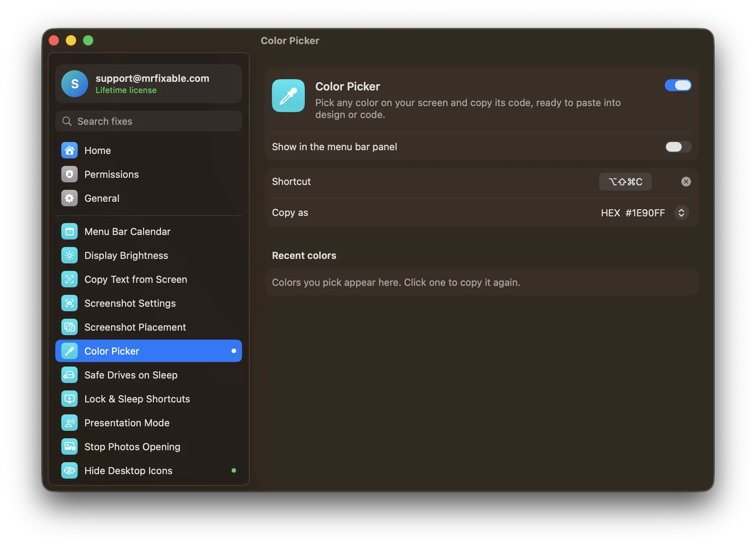Click the HEX #1E90FF value
This screenshot has width=756, height=547.
(633, 213)
